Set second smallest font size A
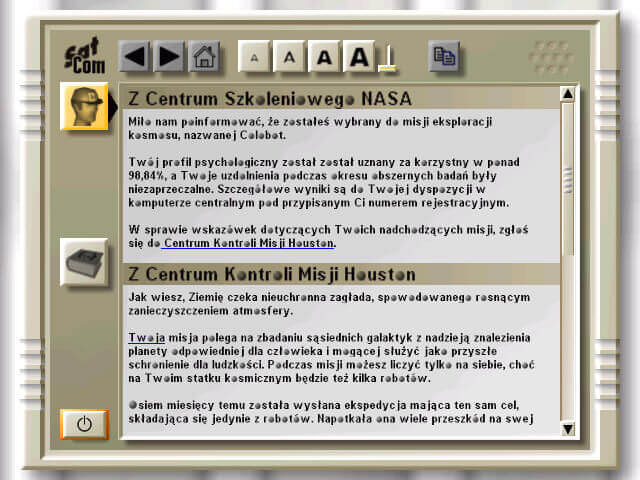Image resolution: width=640 pixels, height=480 pixels. [289, 56]
